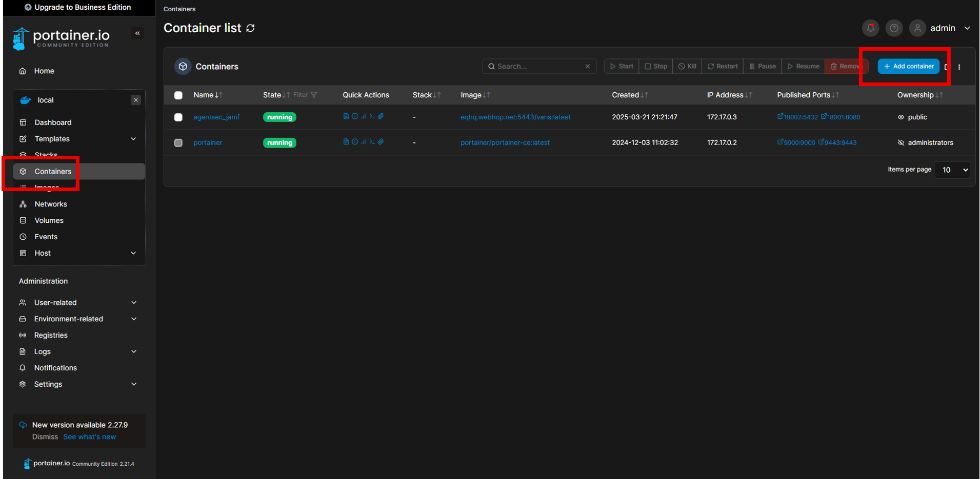Screen dimensions: 980x479
Task: Open the See what's new link
Action: pos(89,436)
